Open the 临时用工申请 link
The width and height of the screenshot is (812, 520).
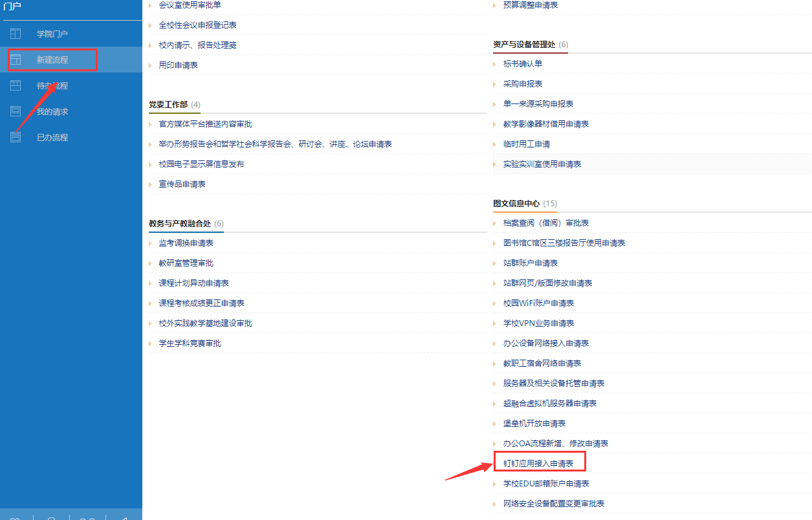click(527, 144)
